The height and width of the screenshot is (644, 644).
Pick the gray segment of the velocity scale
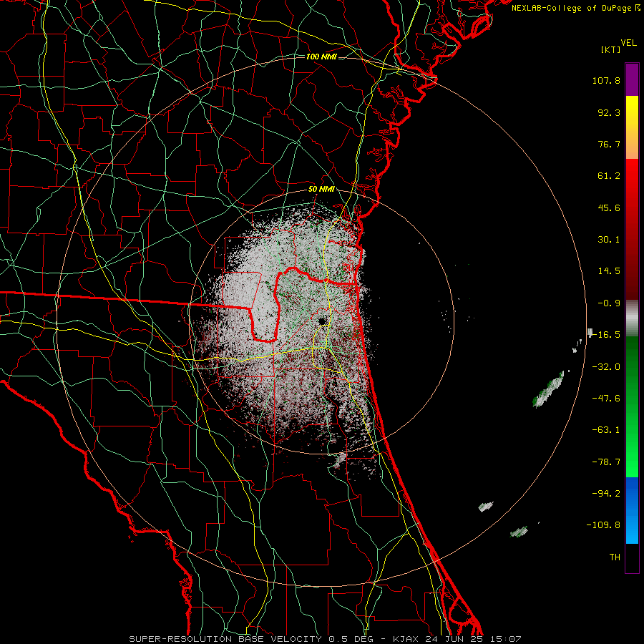632,318
